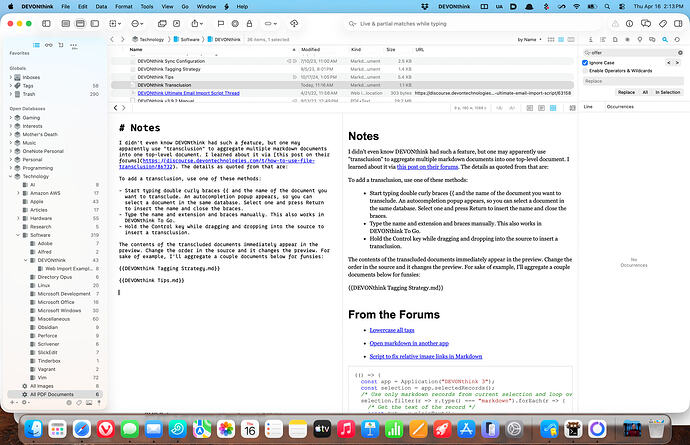Switch sidebar to reading list glasses view
The height and width of the screenshot is (445, 690).
(x=49, y=45)
